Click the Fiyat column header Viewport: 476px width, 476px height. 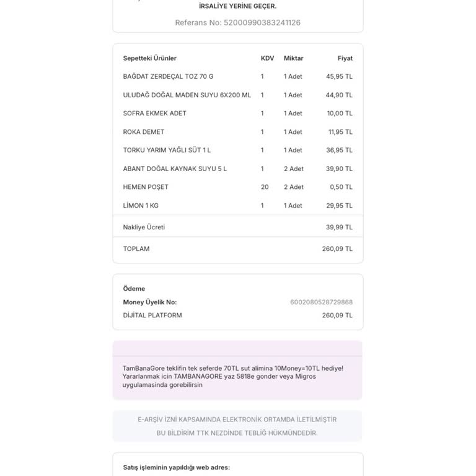(345, 58)
